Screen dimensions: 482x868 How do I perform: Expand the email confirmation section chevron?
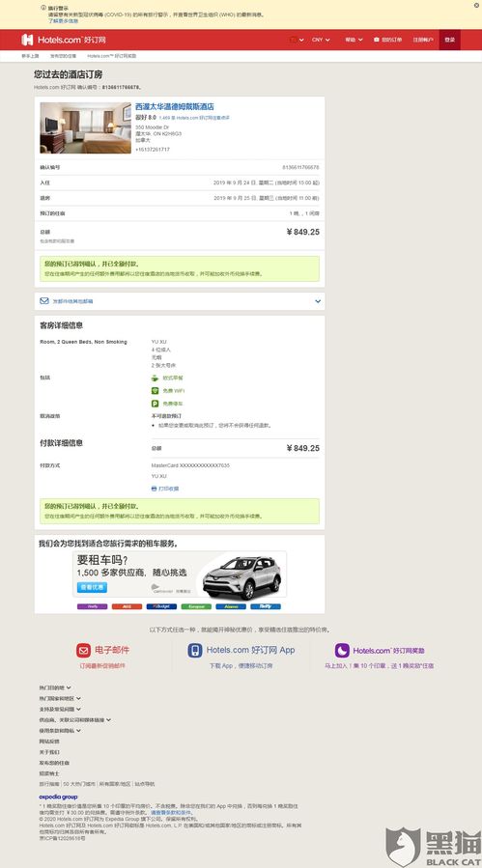318,301
